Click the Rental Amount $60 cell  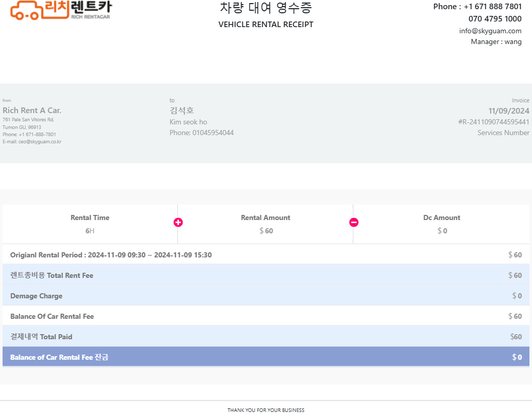click(265, 224)
